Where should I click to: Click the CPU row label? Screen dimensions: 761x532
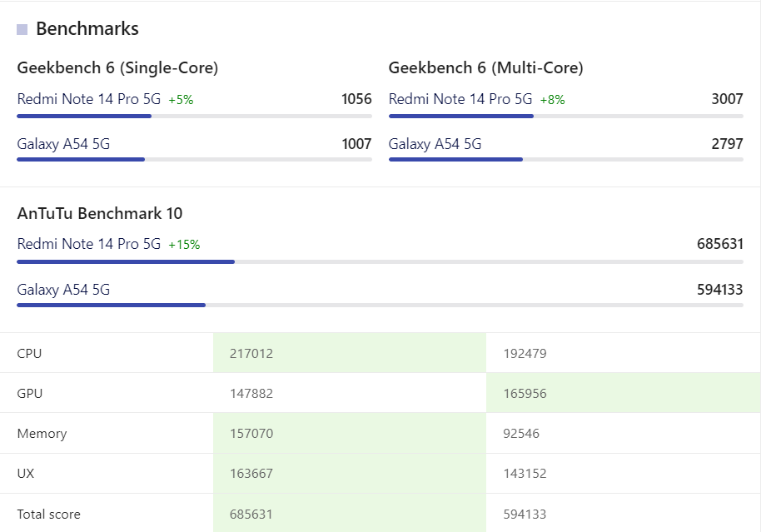click(x=29, y=353)
